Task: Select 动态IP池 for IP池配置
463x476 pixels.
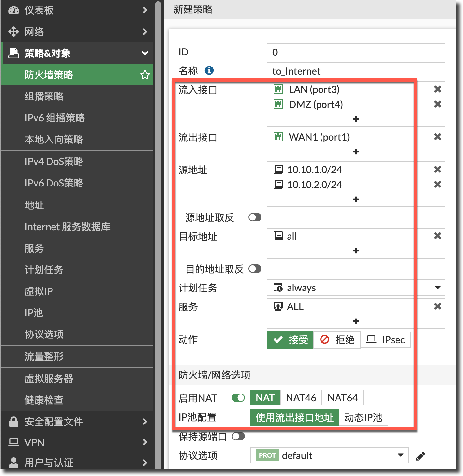Action: pyautogui.click(x=363, y=417)
